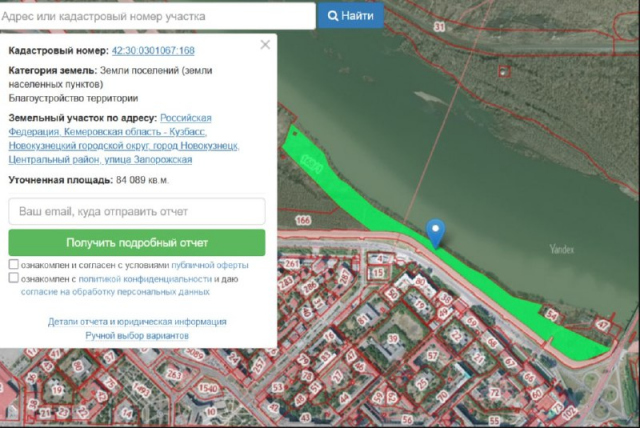Tick the privacy policy consent checkbox
This screenshot has height=428, width=640.
pos(13,279)
